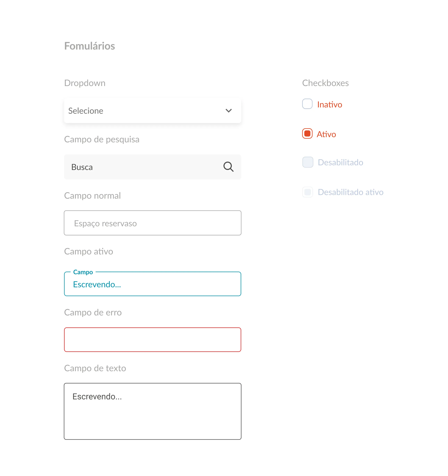Click the Ativo label text
The image size is (448, 476).
[x=326, y=134]
